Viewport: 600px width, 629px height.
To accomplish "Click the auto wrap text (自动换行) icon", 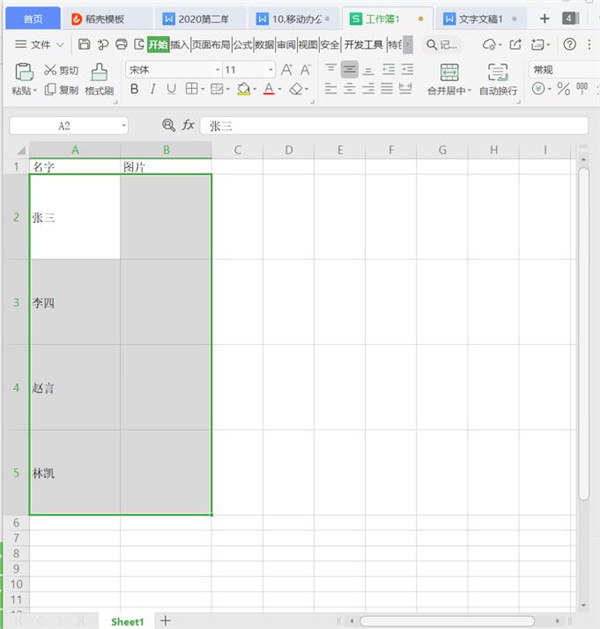I will [498, 72].
